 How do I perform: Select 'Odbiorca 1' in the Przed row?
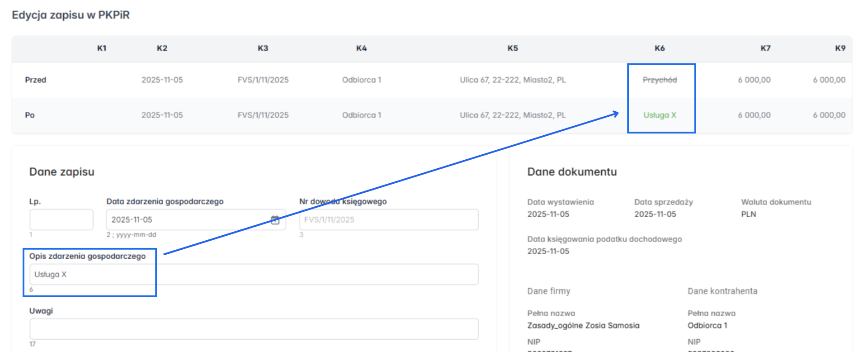tap(362, 80)
